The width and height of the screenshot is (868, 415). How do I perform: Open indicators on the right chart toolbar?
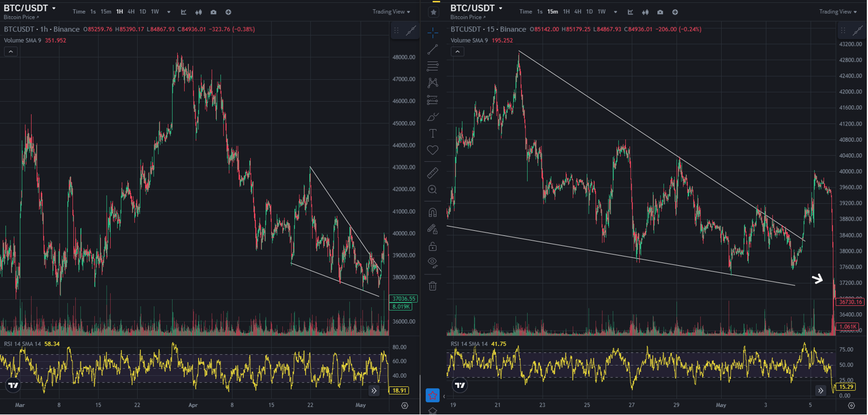pos(630,12)
